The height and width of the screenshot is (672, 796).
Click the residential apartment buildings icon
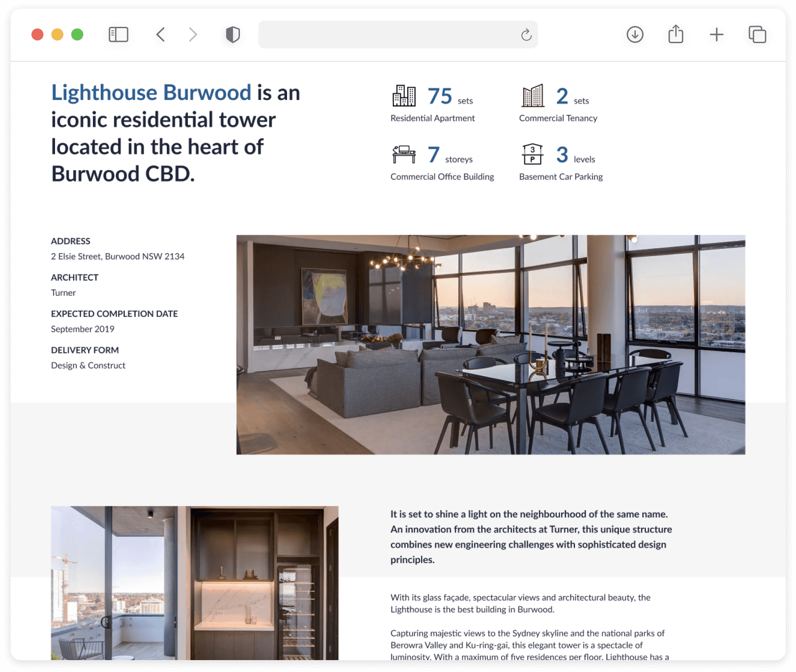pyautogui.click(x=404, y=96)
